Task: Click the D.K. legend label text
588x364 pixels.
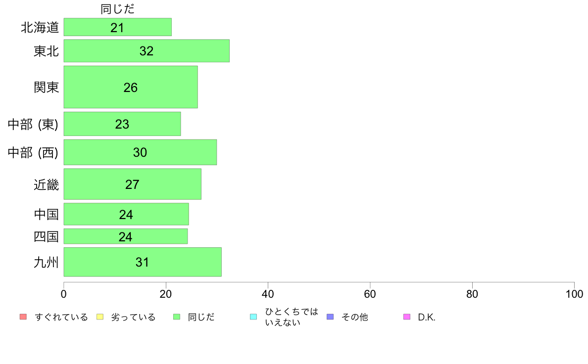Action: pos(427,317)
